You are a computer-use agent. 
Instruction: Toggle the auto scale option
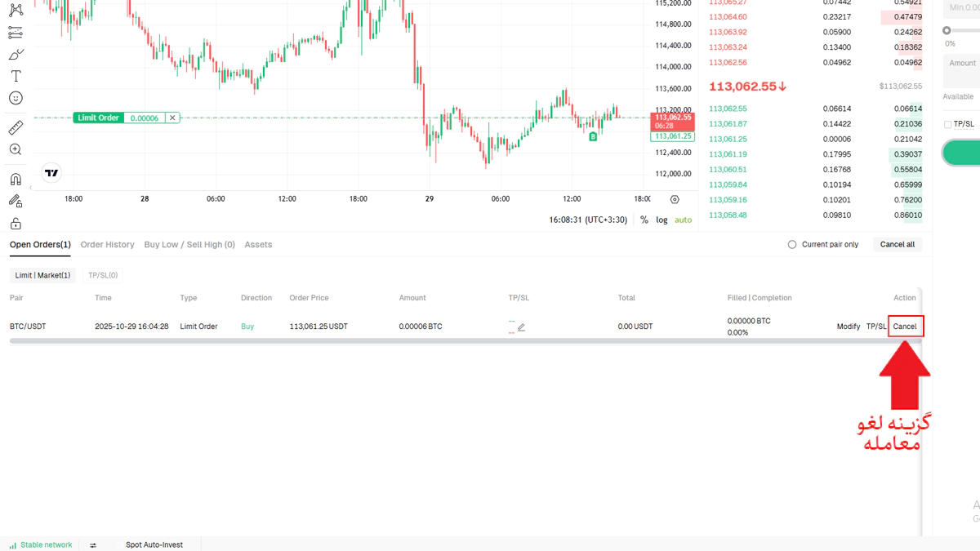point(683,220)
